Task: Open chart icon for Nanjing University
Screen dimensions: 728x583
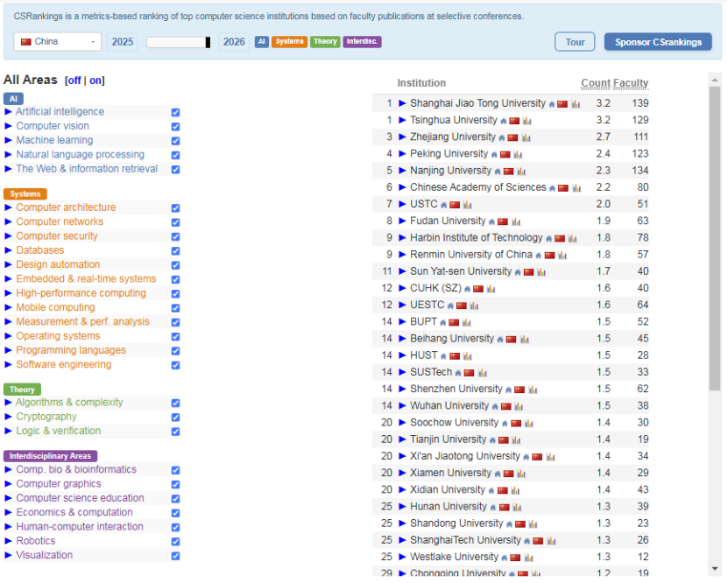Action: [x=521, y=172]
